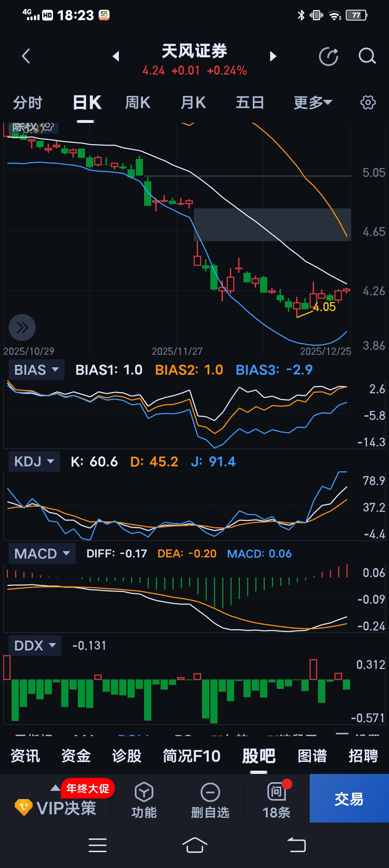Tap the 2025/11/27 date label
This screenshot has height=868, width=389.
177,351
